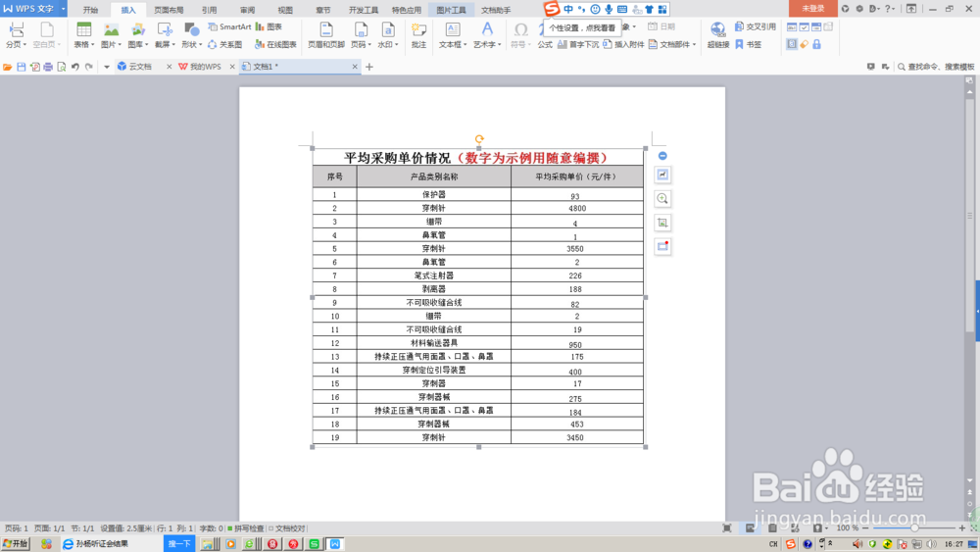Click the Sogou input method S logo
This screenshot has width=980, height=552.
(551, 9)
